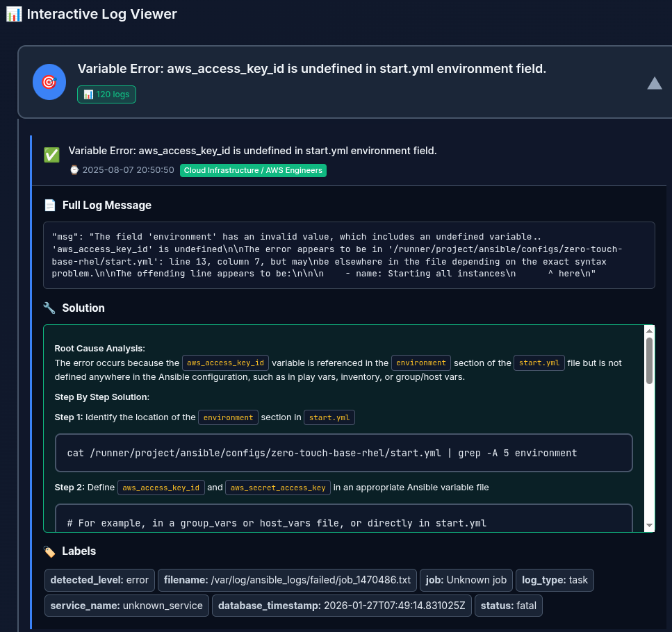Click the solution panel scrollbar thumb
The width and height of the screenshot is (672, 632).
649,360
